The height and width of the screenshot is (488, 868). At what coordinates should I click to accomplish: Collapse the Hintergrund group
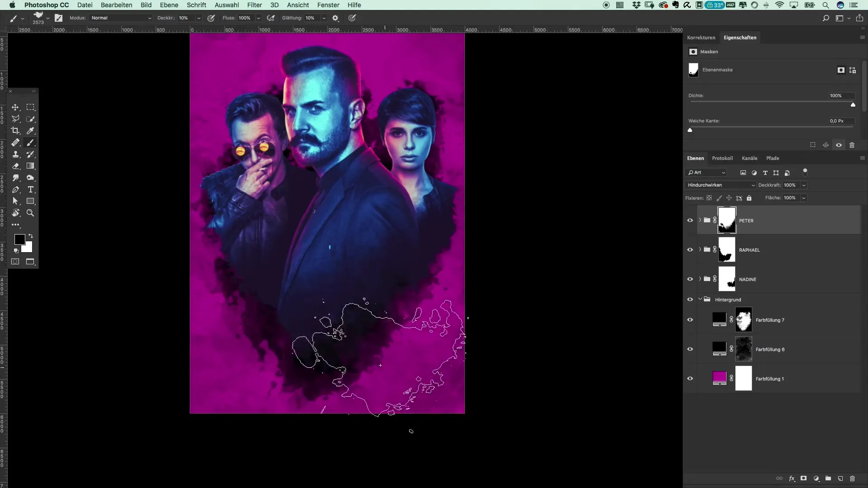[700, 299]
